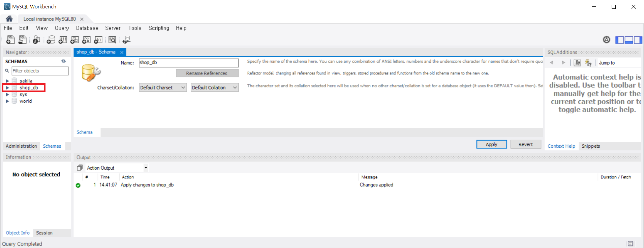This screenshot has height=248, width=644.
Task: Open the Default Charset dropdown
Action: pos(163,87)
